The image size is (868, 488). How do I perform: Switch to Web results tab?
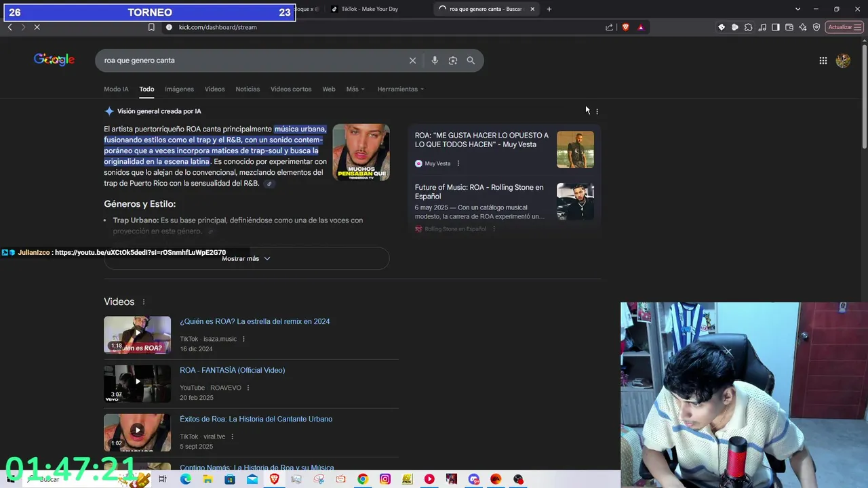pyautogui.click(x=329, y=89)
